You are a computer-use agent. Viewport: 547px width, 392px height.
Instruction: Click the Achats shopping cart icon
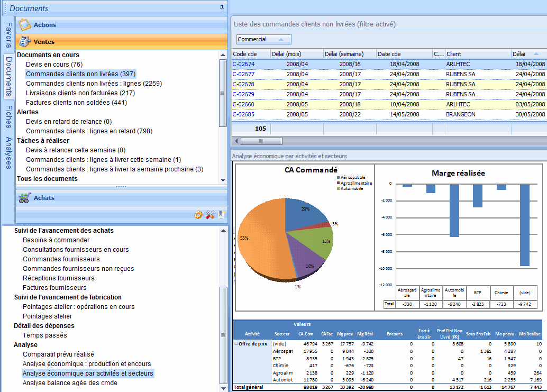(x=24, y=198)
